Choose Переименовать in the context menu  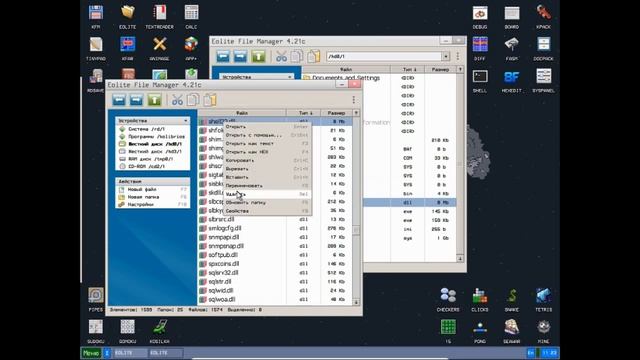point(268,186)
